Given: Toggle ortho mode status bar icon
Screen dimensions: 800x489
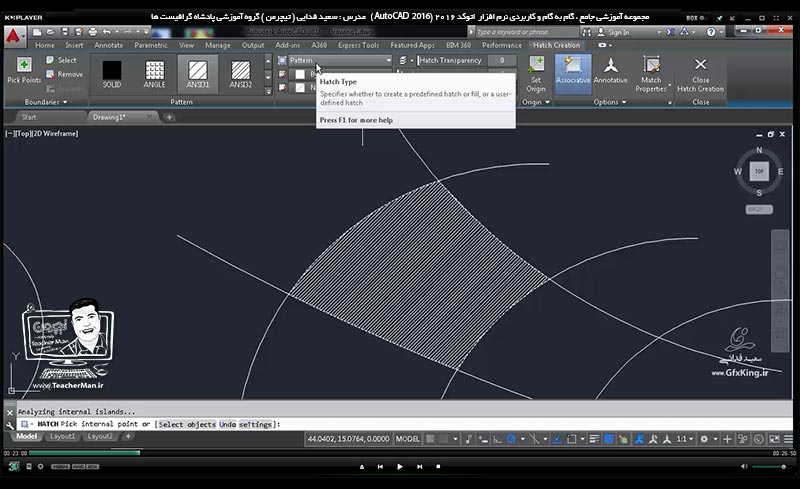Looking at the screenshot, I should tap(497, 439).
